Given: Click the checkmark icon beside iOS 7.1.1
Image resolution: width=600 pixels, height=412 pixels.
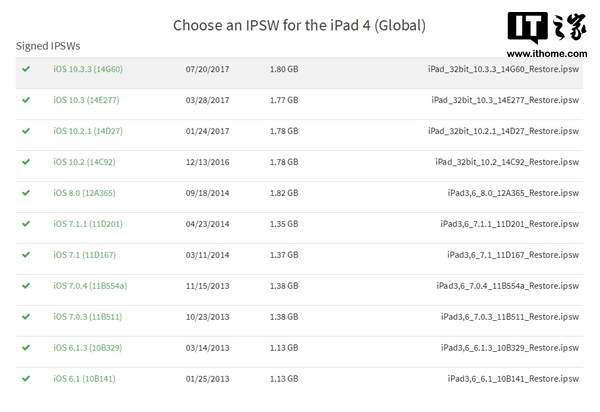Looking at the screenshot, I should [x=26, y=224].
